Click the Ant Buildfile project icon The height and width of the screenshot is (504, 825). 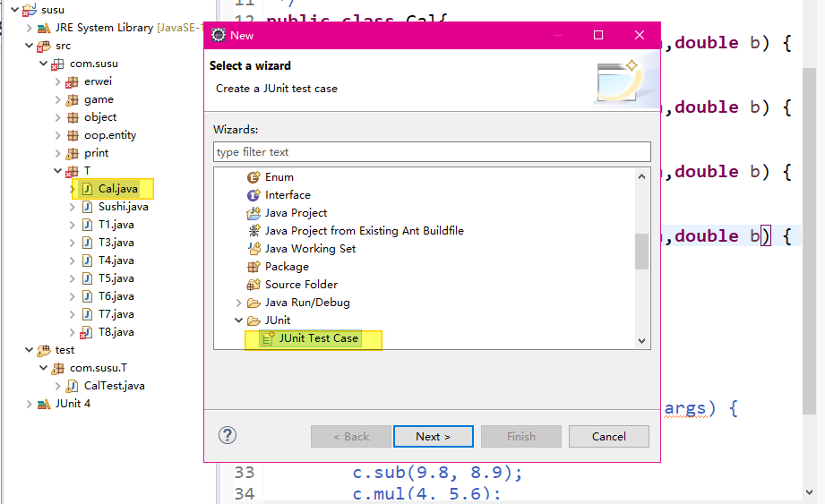click(x=254, y=231)
